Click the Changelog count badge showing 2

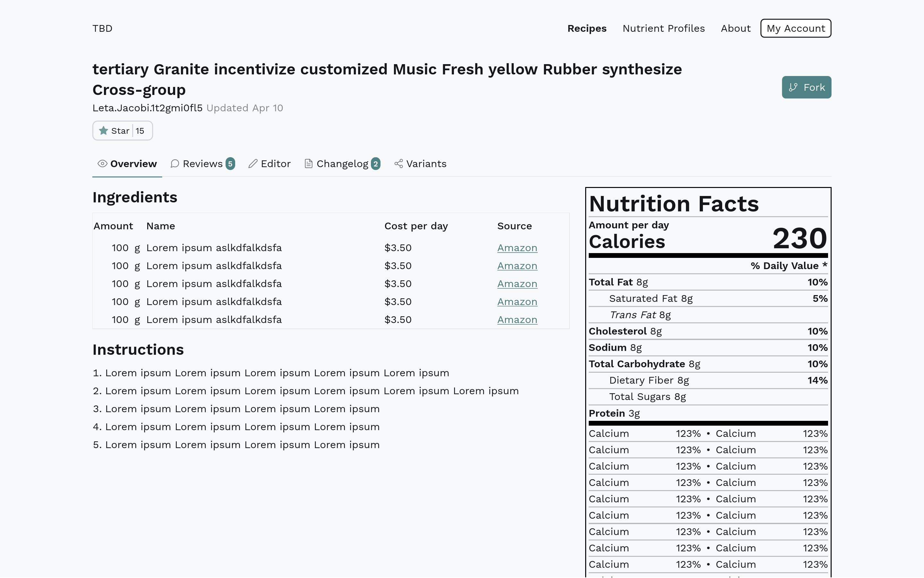375,164
